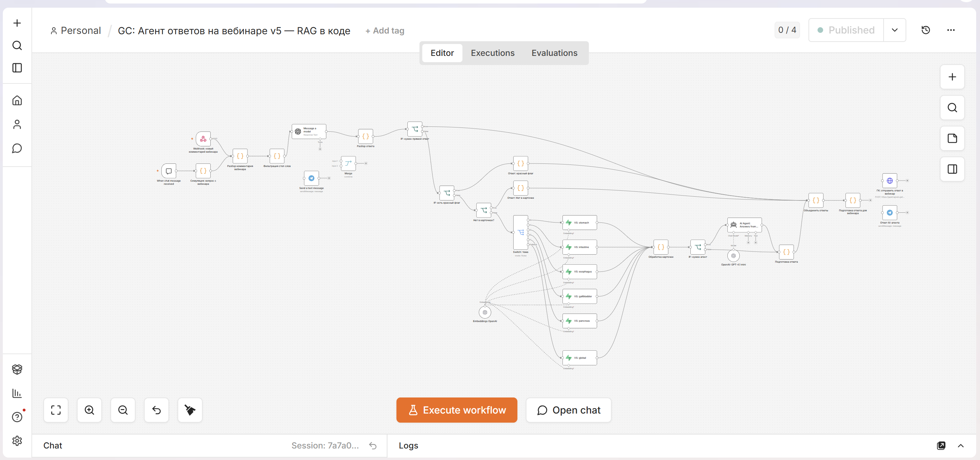Screen dimensions: 980x460
Task: Open the Help question mark icon
Action: [17, 417]
